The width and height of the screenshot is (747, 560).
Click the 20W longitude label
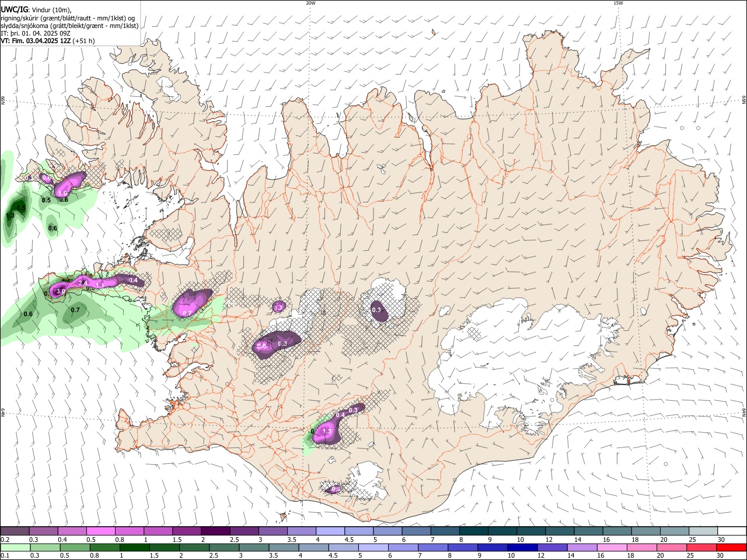point(310,3)
